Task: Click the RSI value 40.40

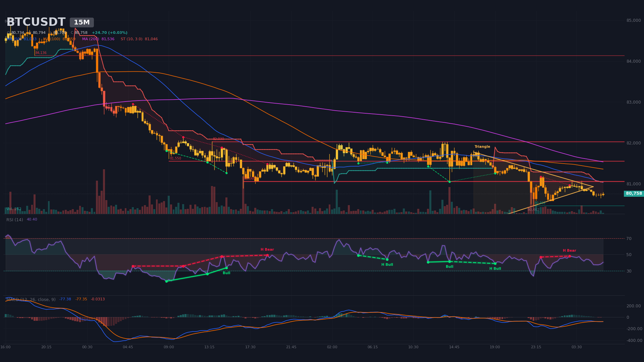Action: click(x=32, y=220)
